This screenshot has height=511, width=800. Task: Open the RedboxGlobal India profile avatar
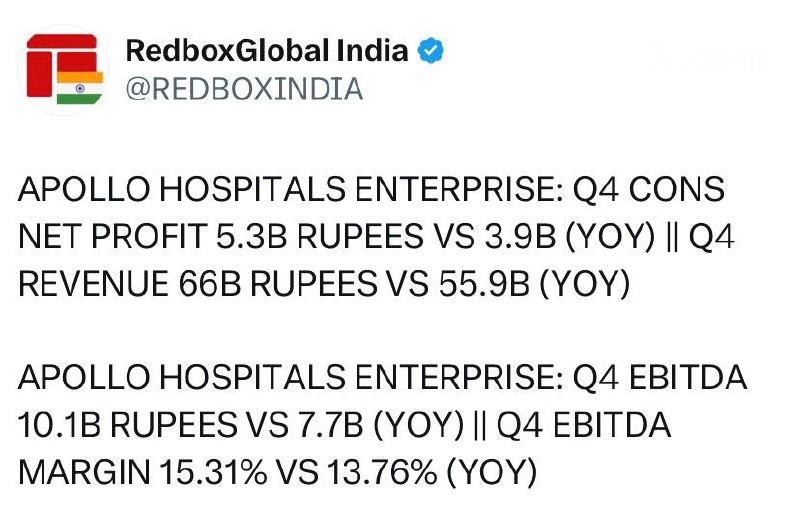[x=63, y=69]
